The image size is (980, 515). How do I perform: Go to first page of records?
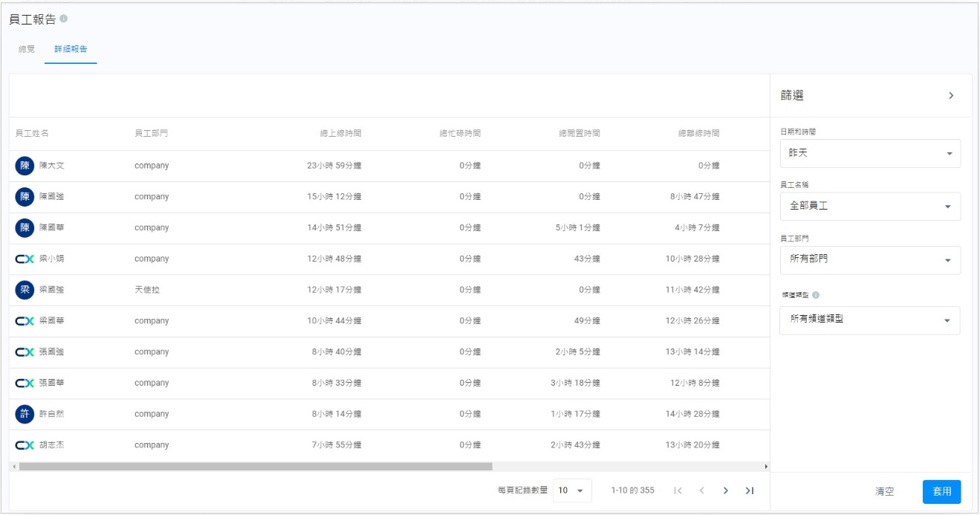[x=678, y=490]
